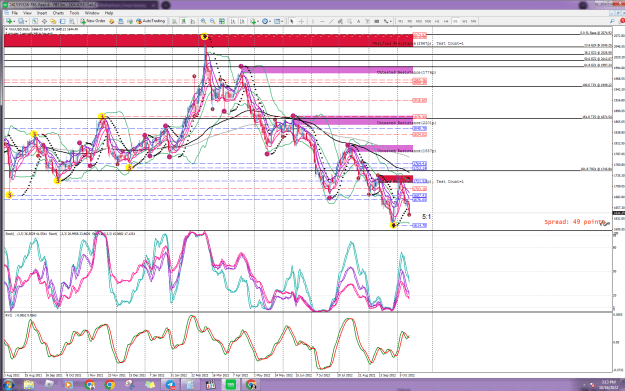Open the search magnifier icon
This screenshot has height=391, width=625.
click(x=612, y=21)
